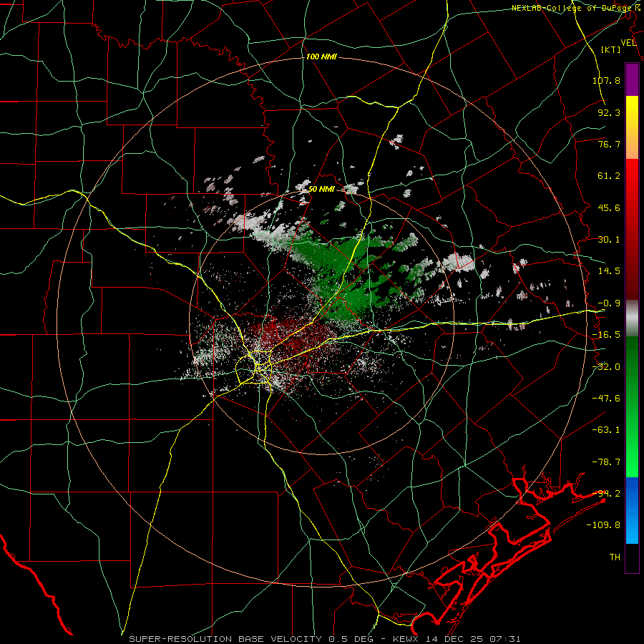644x644 pixels.
Task: Select the 14.5 legend value
Action: pos(609,271)
